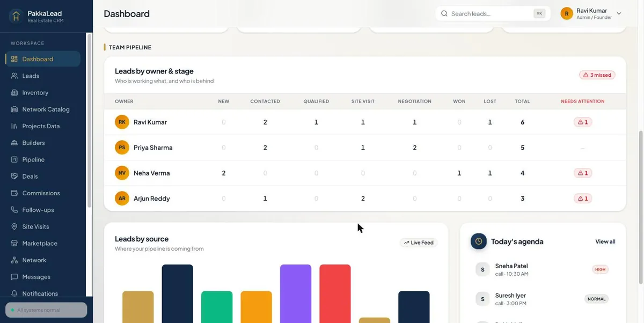Click the Pipeline clipboard icon
644x323 pixels.
click(14, 159)
